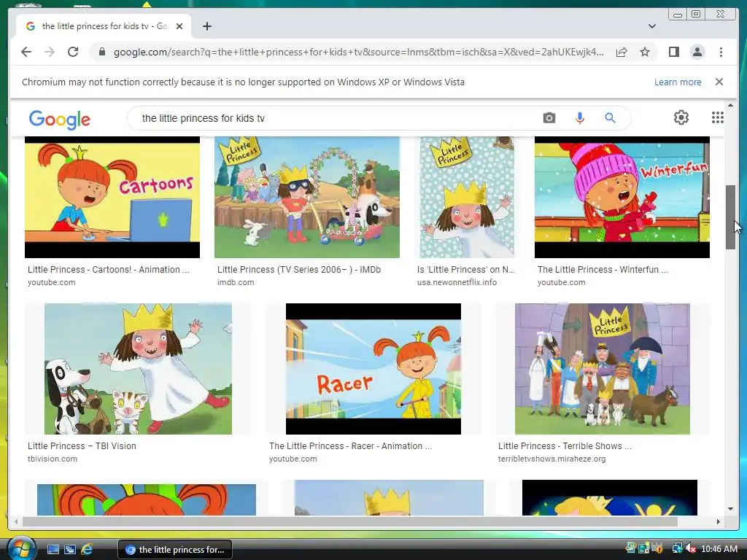
Task: Click the horizontal scrollbar right arrow
Action: click(x=718, y=522)
